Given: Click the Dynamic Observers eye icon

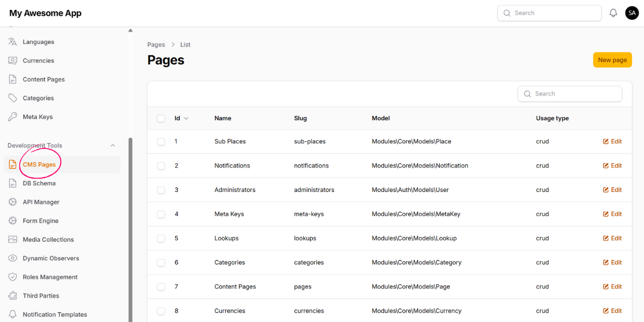Looking at the screenshot, I should coord(13,258).
